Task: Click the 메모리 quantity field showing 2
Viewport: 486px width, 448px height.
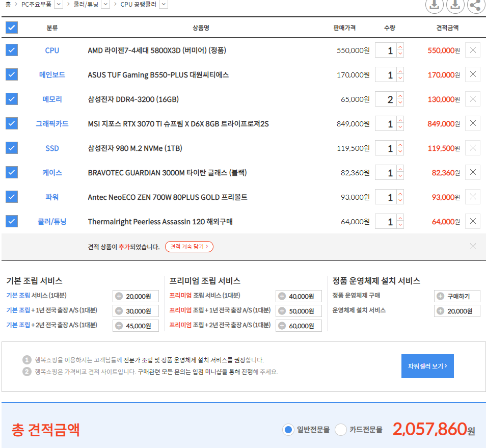Action: pyautogui.click(x=386, y=99)
